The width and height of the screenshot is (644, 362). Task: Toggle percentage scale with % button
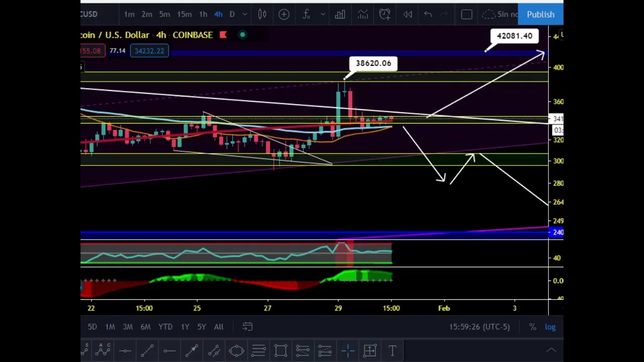pos(532,327)
